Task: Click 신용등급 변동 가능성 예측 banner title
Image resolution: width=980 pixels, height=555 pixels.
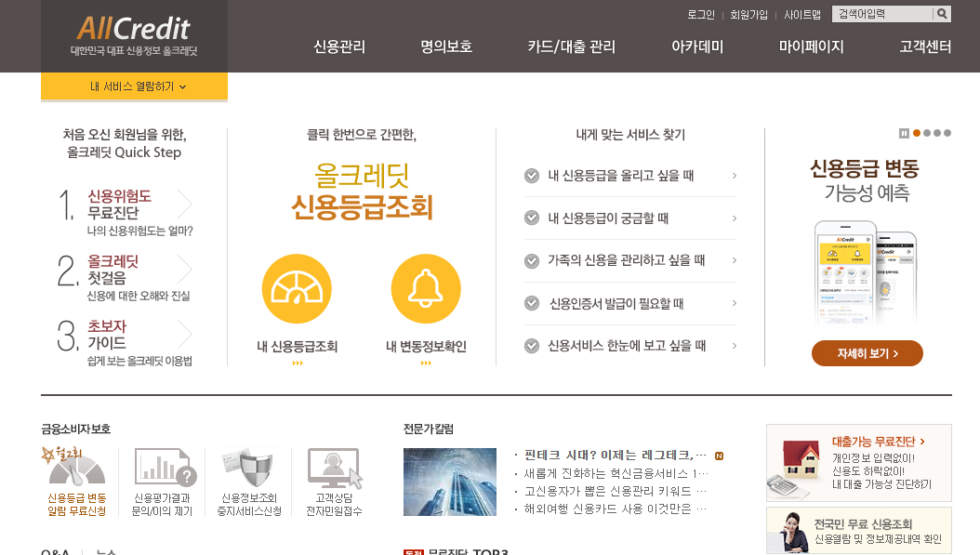Action: click(865, 180)
